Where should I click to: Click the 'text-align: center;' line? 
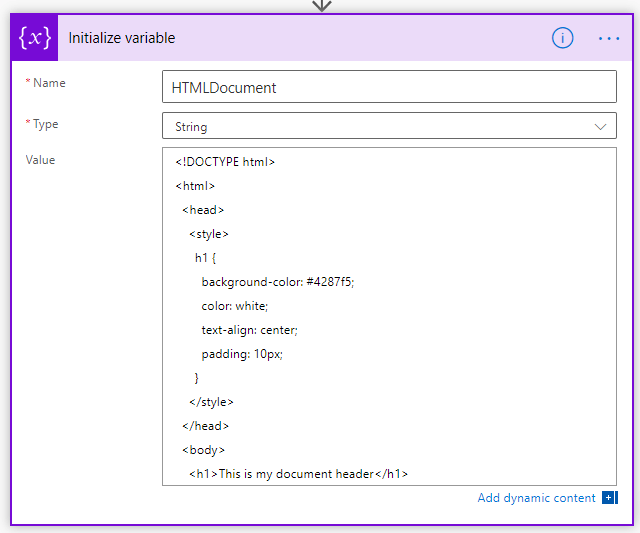tap(249, 330)
